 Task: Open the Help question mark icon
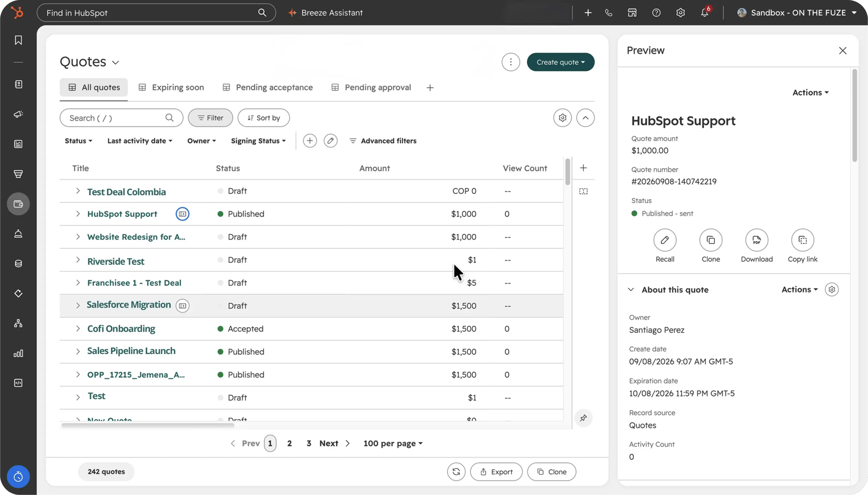tap(656, 13)
